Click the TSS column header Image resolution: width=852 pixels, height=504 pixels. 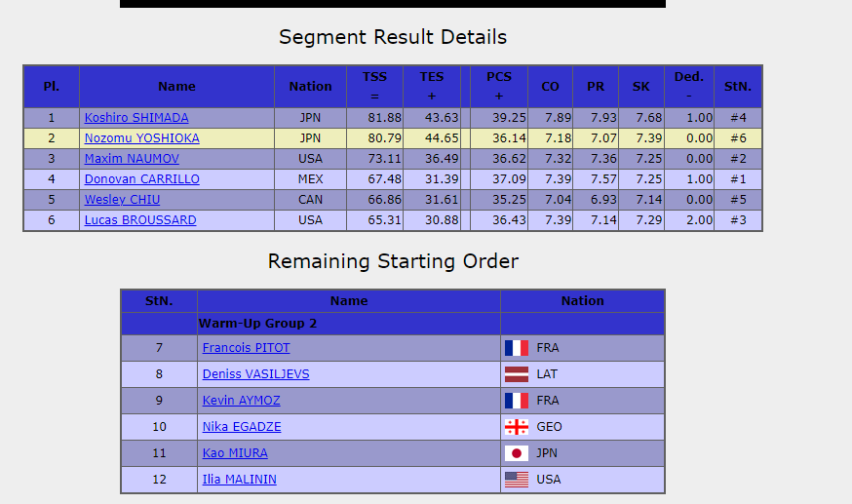point(374,86)
